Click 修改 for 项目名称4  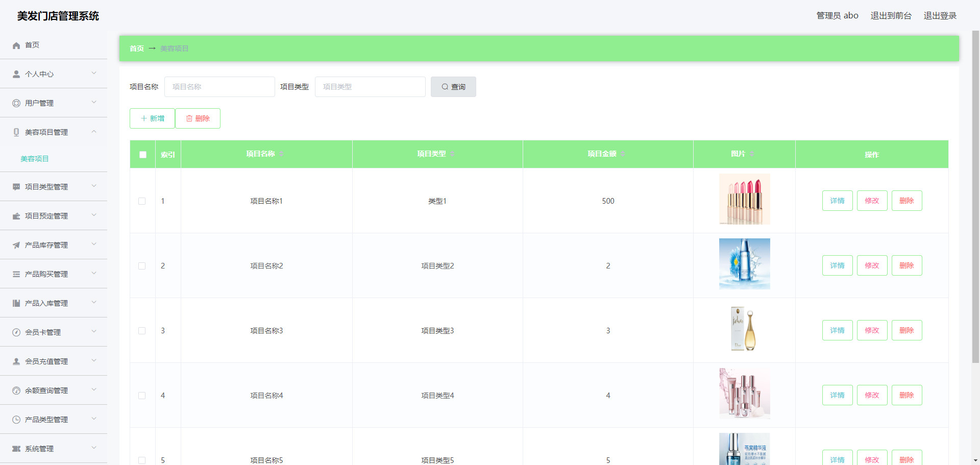tap(872, 395)
